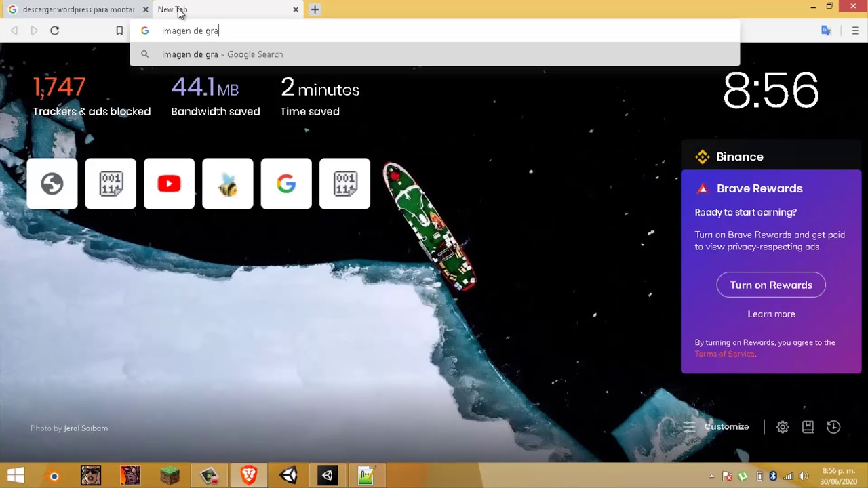Viewport: 868px width, 488px height.
Task: Click the 'Customize' button
Action: click(716, 426)
